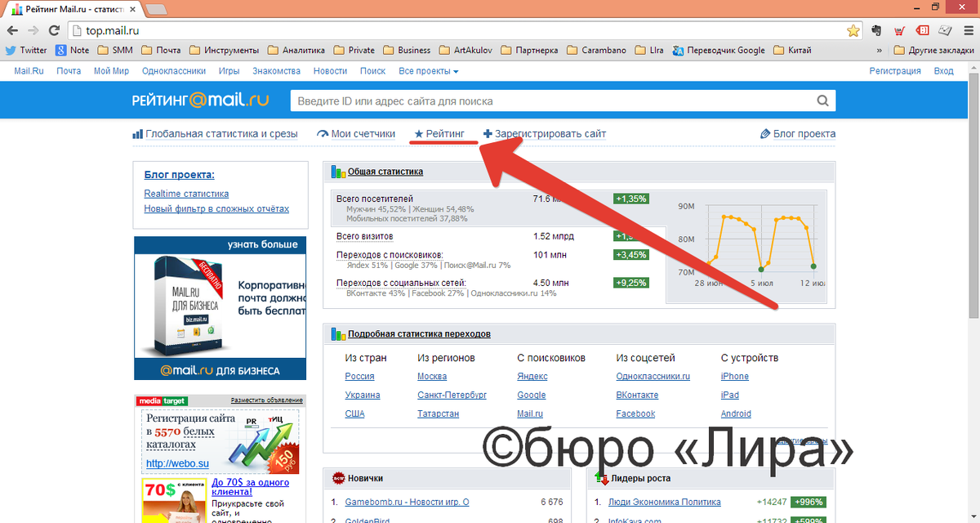Go back using the browser back arrow
Screen dimensions: 980x523
point(13,30)
